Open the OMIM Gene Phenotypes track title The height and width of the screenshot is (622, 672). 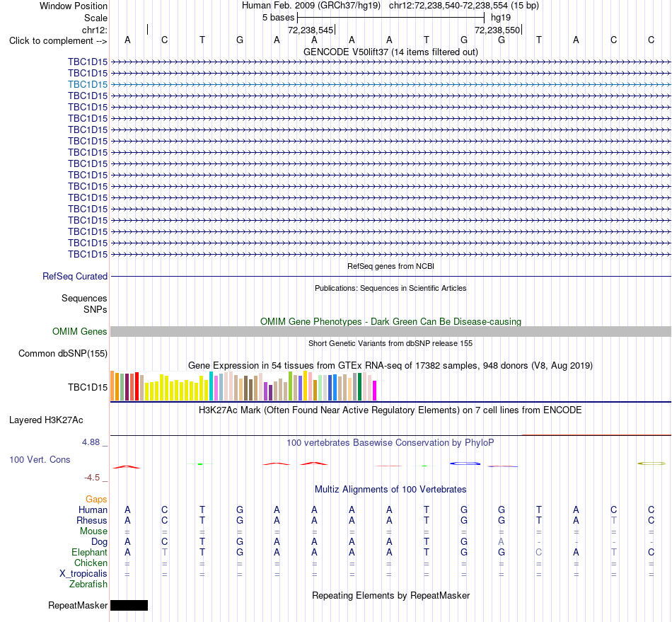(390, 321)
